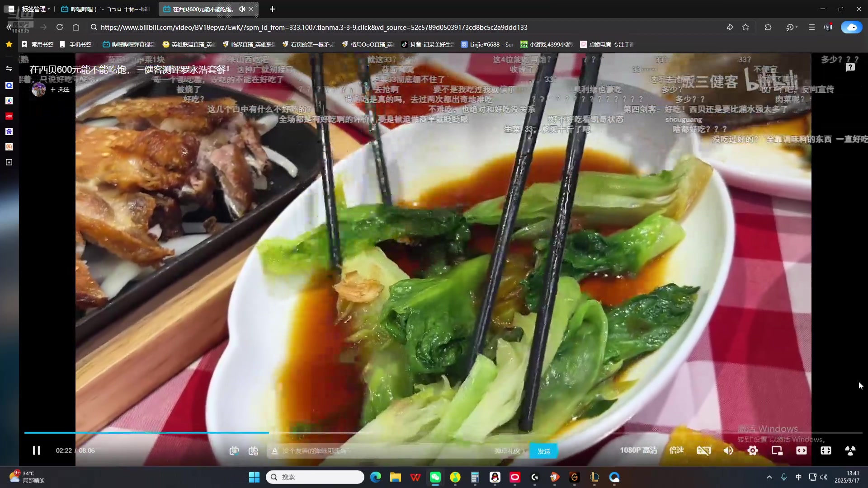Open the player feedback question-mark icon
The image size is (868, 488).
click(x=850, y=67)
